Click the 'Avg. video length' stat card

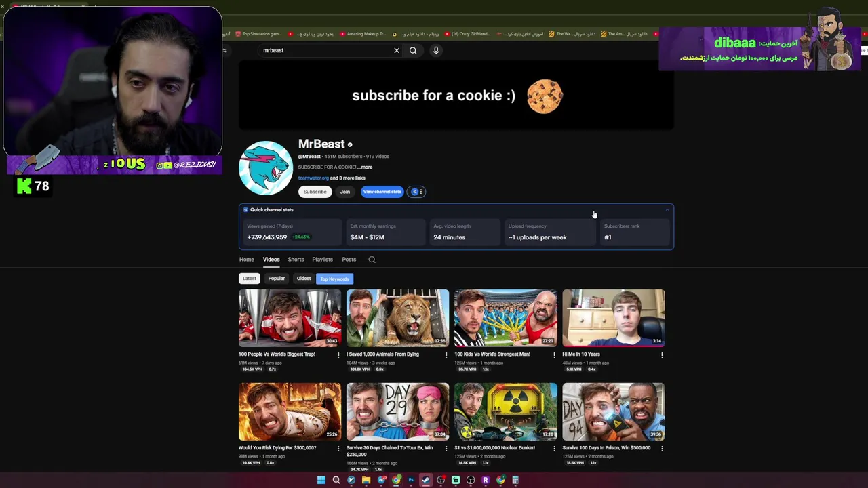point(465,232)
